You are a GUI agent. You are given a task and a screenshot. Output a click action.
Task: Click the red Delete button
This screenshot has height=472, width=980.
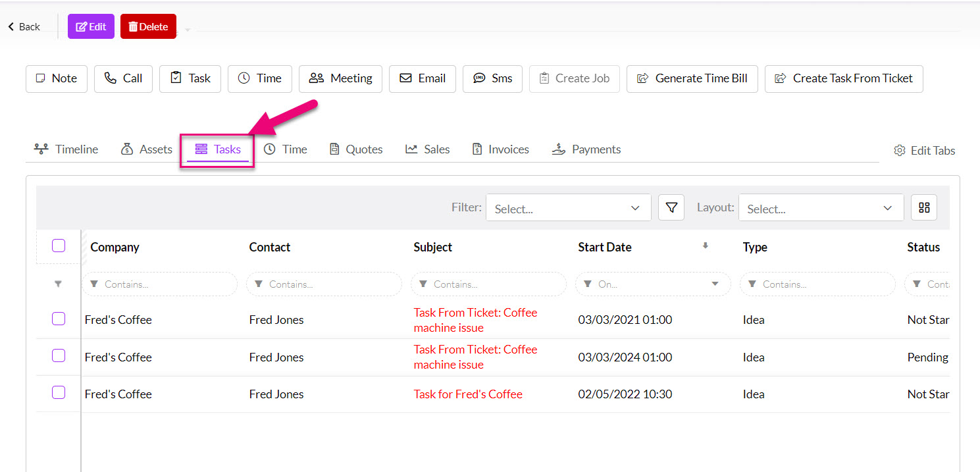pos(148,27)
